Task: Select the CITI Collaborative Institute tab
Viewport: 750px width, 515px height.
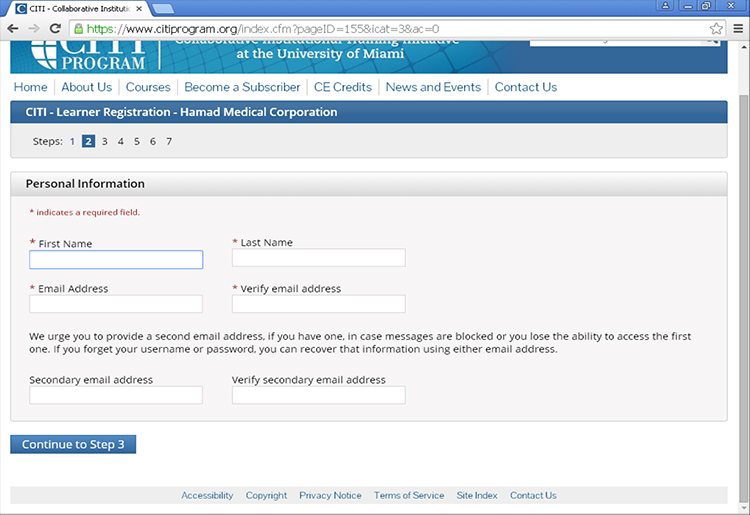Action: pyautogui.click(x=79, y=9)
